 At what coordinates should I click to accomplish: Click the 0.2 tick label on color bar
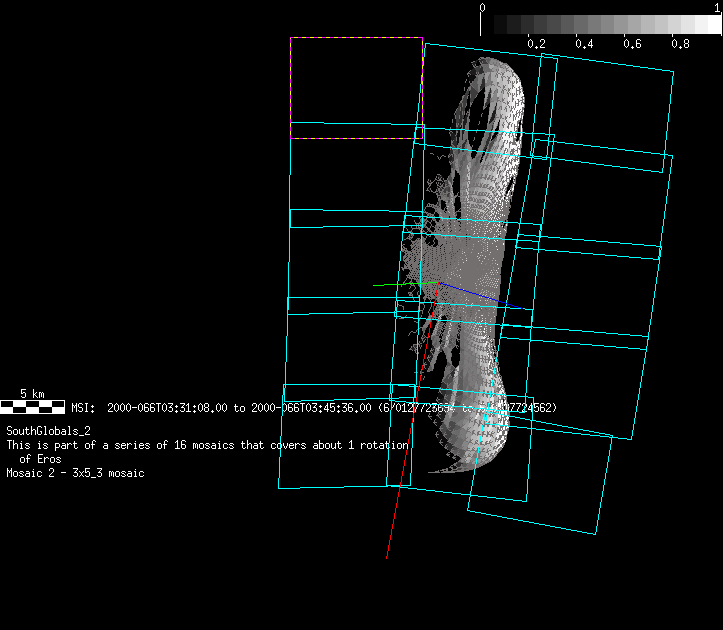pos(536,44)
